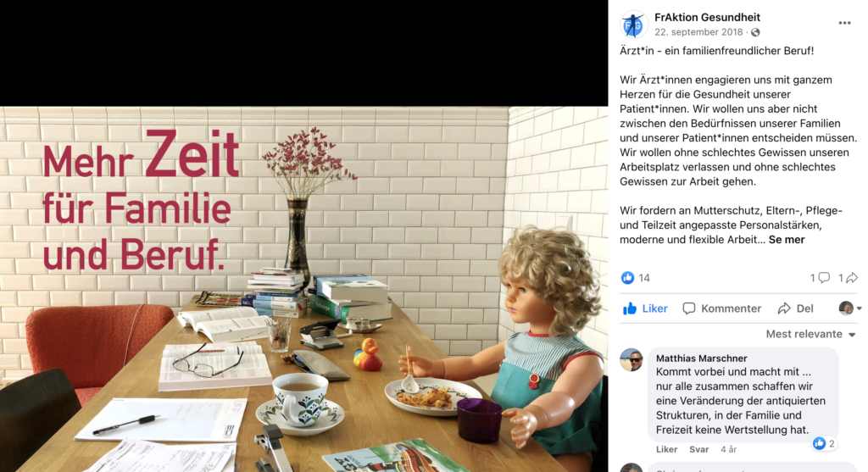Open the FrAktion Gesundheit page name link
The image size is (868, 472).
pos(707,18)
